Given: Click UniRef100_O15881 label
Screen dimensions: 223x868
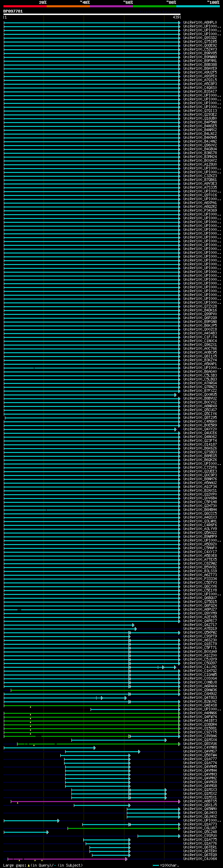Looking at the screenshot, I should (200, 729).
